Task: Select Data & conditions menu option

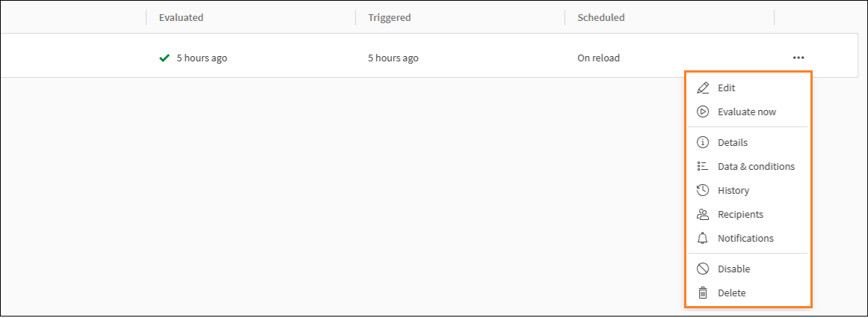Action: click(x=756, y=166)
